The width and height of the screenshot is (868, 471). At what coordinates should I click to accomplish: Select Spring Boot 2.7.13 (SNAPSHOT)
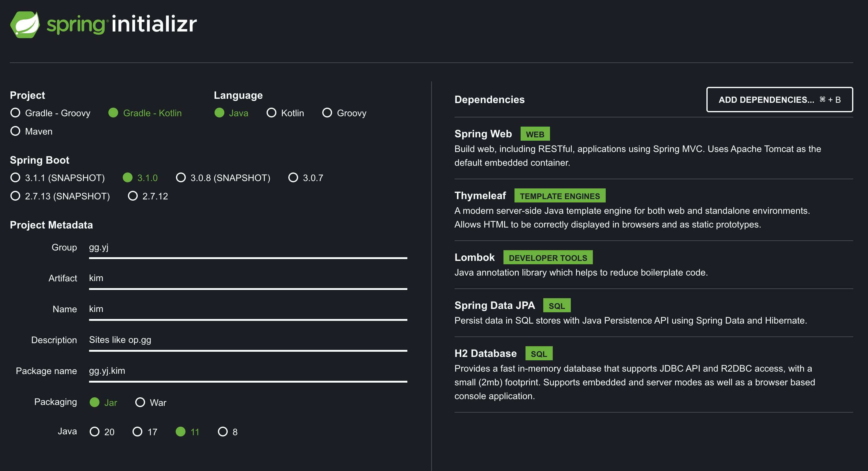[x=60, y=196]
